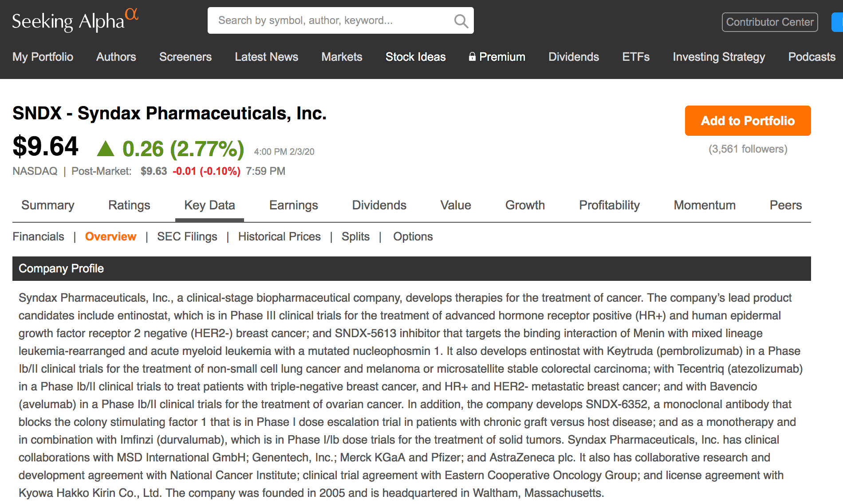Click the Seeking Alpha logo

[x=75, y=21]
